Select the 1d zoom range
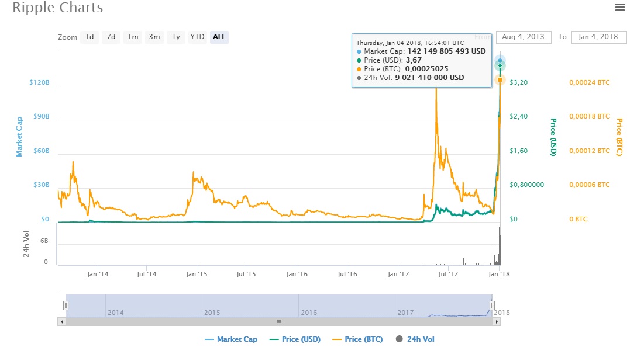644x347 pixels. pos(89,37)
